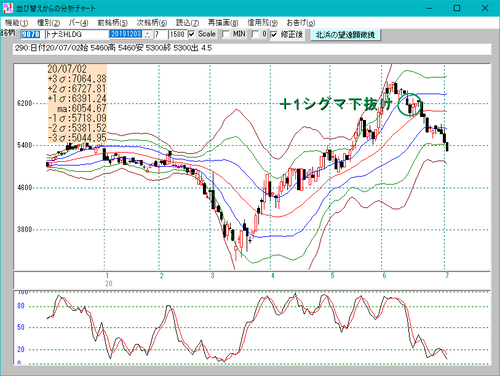This screenshot has width=500, height=376.
Task: Toggle the checkbox labeled 0
Action: pos(255,34)
